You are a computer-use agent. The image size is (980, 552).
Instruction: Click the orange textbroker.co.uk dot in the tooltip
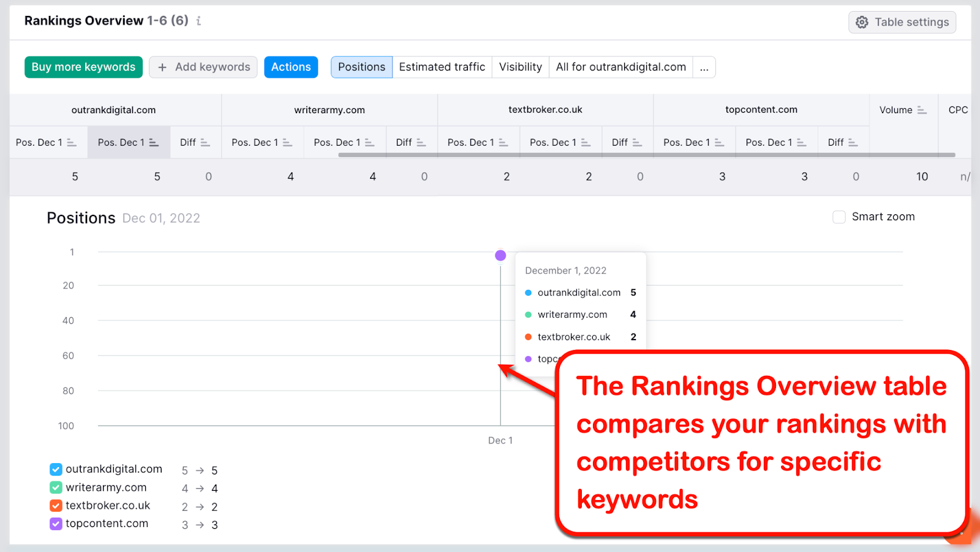pyautogui.click(x=528, y=337)
